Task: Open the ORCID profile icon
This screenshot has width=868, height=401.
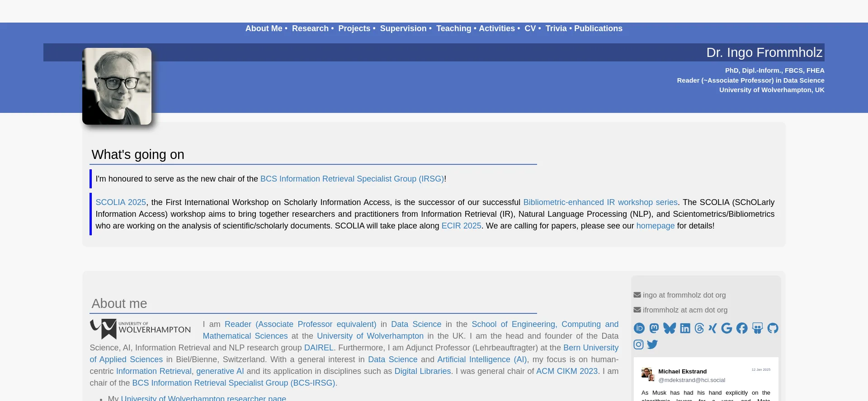Action: tap(639, 328)
